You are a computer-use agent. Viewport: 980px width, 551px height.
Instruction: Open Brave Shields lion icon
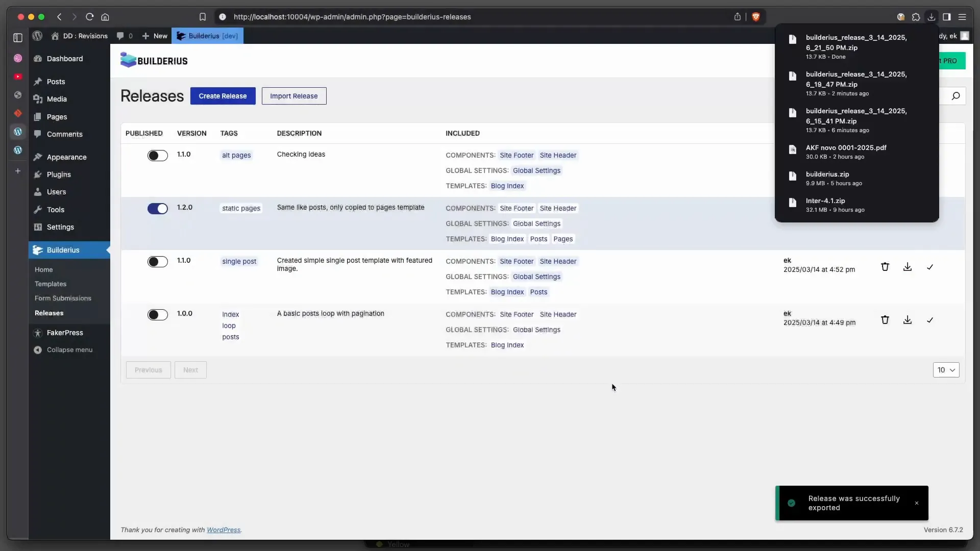click(755, 17)
